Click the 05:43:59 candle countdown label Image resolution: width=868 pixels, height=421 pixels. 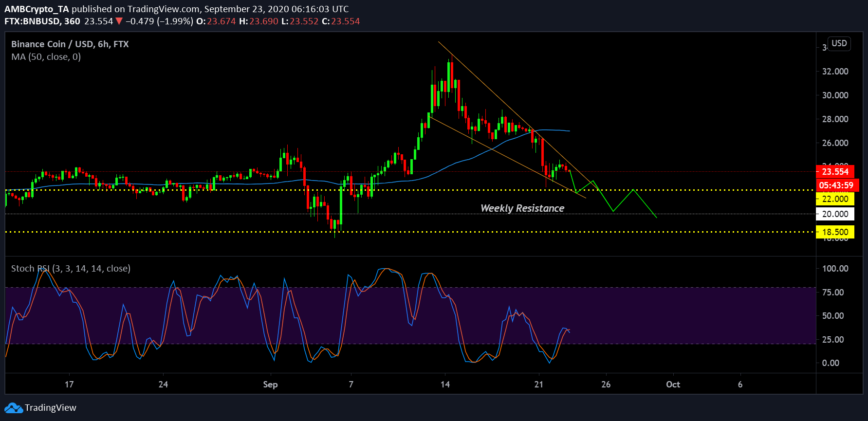click(x=836, y=185)
